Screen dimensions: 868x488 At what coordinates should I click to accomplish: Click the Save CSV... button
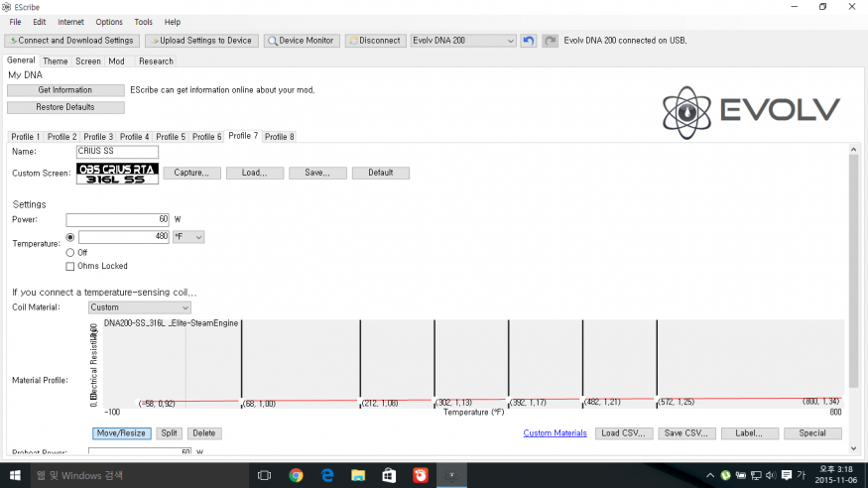click(686, 433)
